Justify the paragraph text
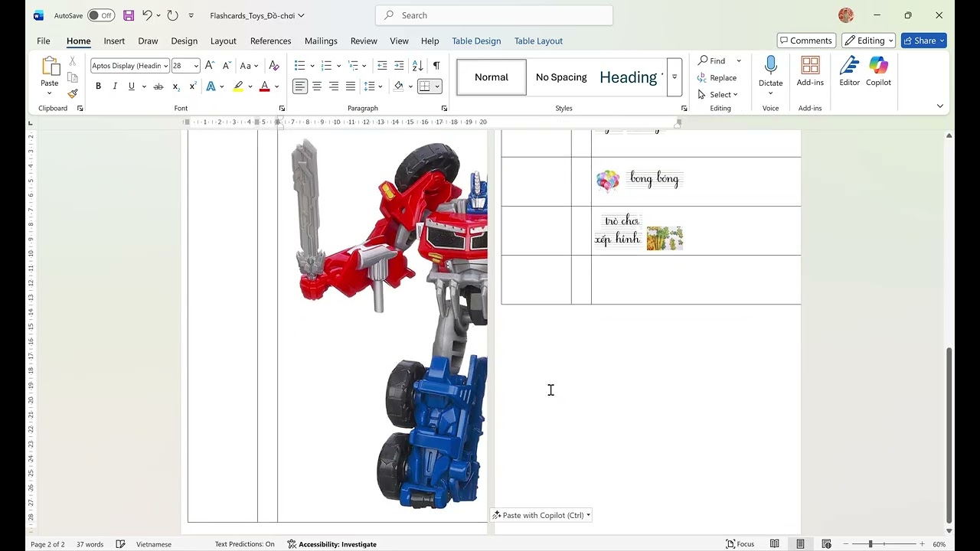The width and height of the screenshot is (980, 551). click(351, 86)
